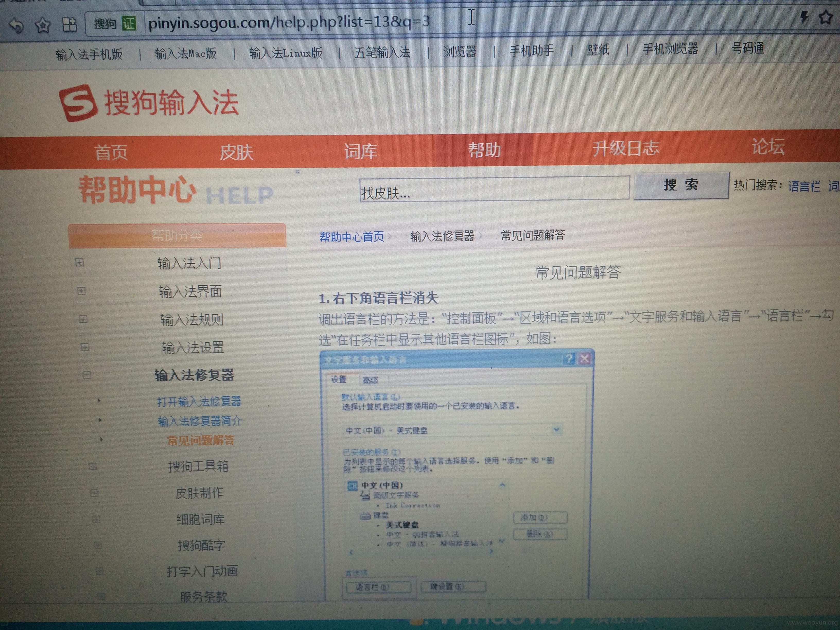Click the 找皮肤 search input box
The image size is (840, 630).
(494, 189)
